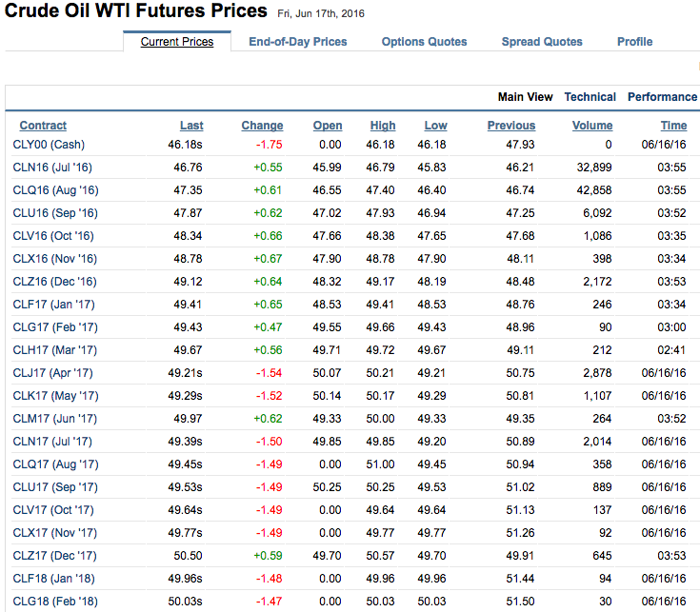Sort table by Last price header
The image size is (700, 612).
click(x=191, y=126)
